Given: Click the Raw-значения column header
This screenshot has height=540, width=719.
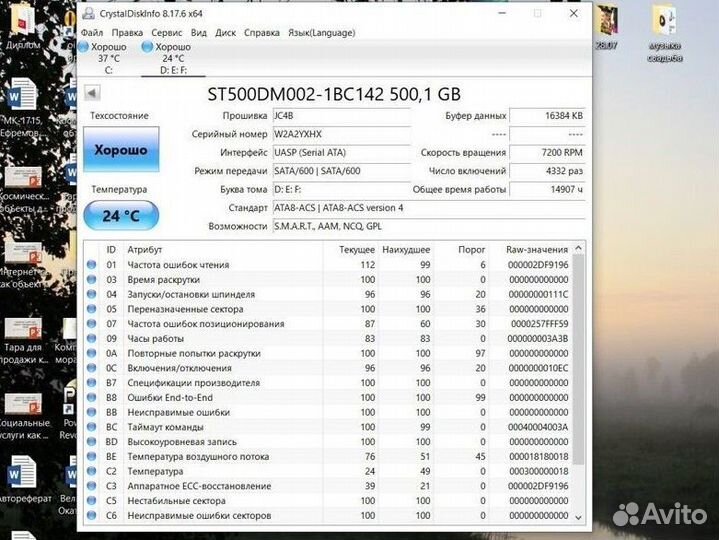Looking at the screenshot, I should (536, 249).
